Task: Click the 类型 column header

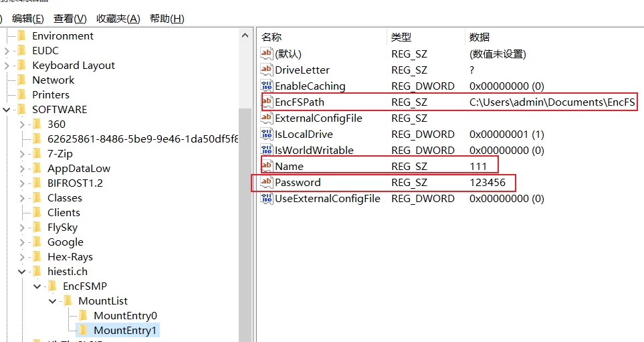Action: (401, 37)
